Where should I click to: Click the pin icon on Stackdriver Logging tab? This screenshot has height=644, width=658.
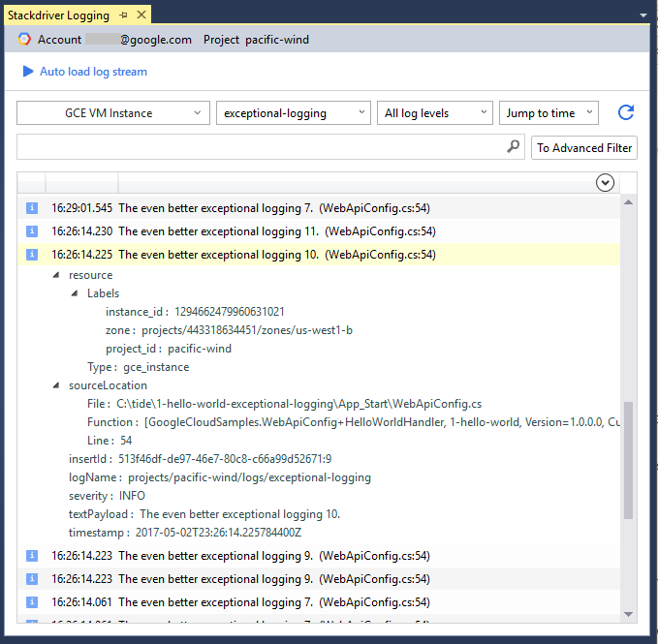point(123,15)
